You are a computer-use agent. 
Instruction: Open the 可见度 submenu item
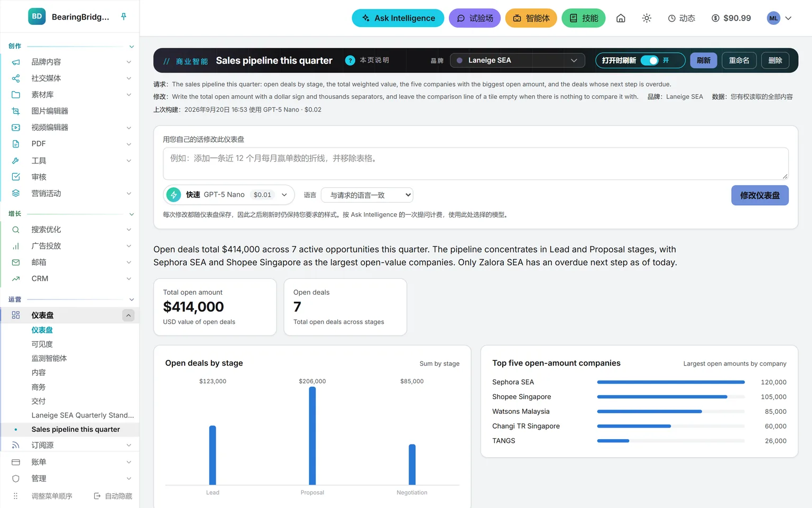pyautogui.click(x=42, y=344)
